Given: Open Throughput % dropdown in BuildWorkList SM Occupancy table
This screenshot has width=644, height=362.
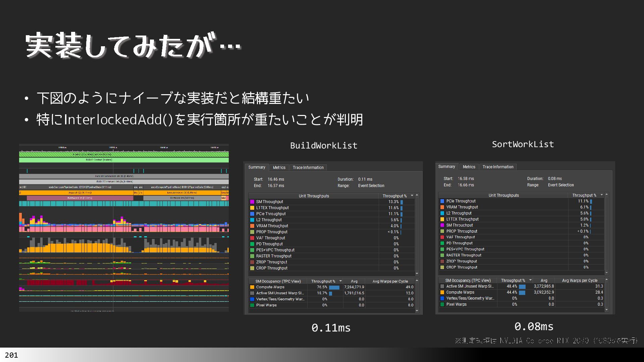Looking at the screenshot, I should [x=340, y=281].
